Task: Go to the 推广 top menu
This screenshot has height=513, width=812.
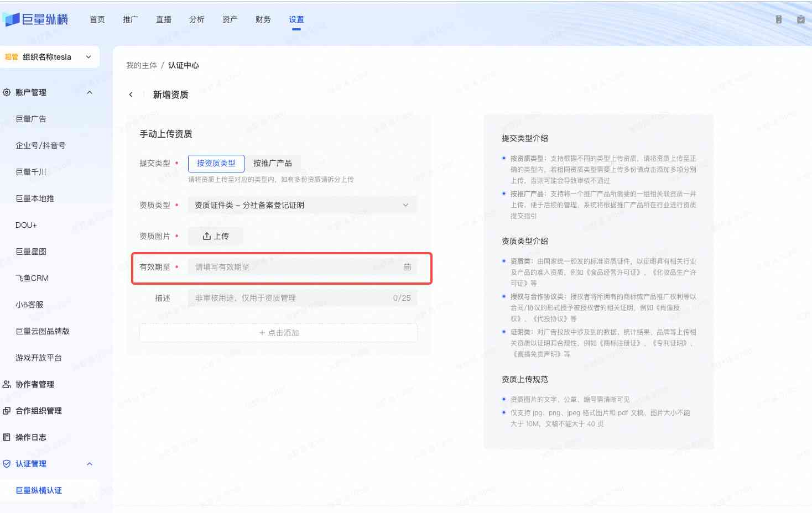Action: [131, 19]
